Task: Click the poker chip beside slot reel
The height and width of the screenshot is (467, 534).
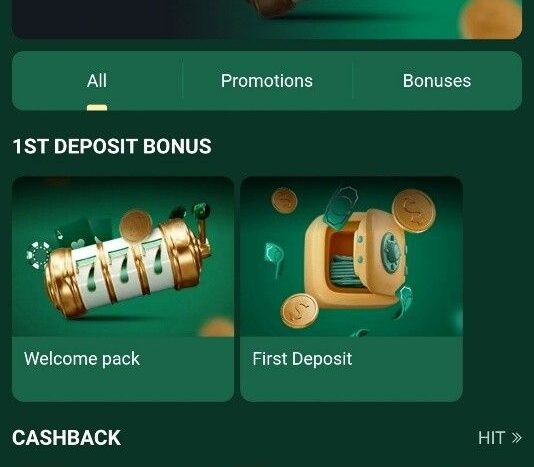Action: [x=38, y=255]
